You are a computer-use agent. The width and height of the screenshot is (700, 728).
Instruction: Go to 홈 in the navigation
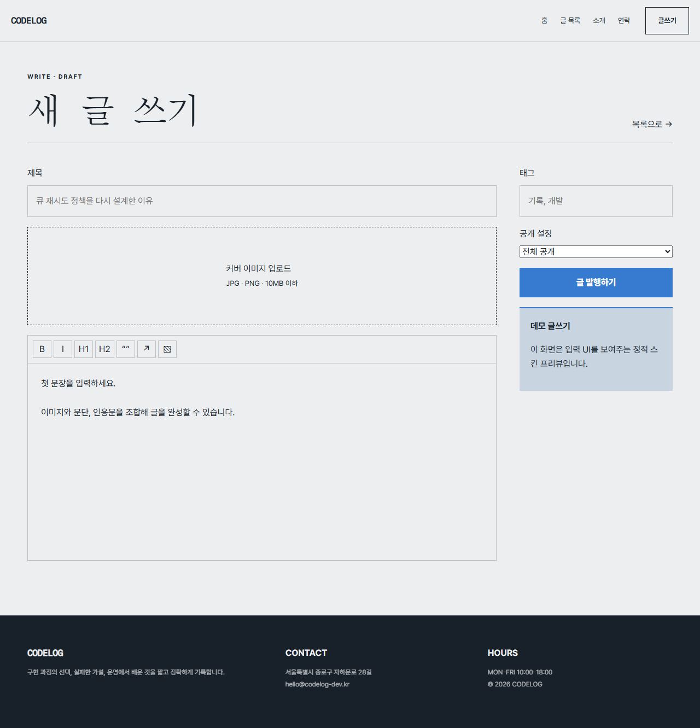(x=544, y=21)
